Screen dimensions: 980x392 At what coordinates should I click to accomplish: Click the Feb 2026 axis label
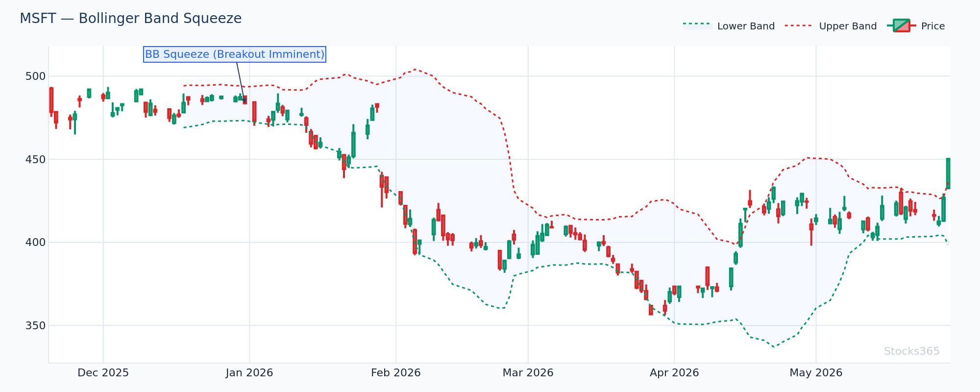coord(396,373)
